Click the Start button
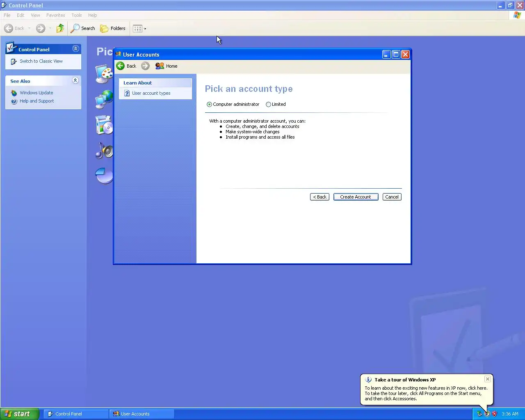The image size is (525, 420). pos(20,414)
